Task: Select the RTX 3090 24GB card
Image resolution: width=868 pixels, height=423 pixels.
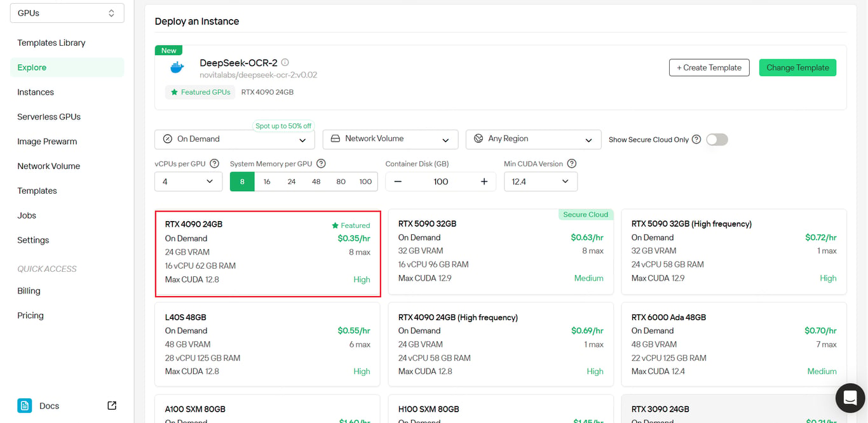Action: pos(734,409)
